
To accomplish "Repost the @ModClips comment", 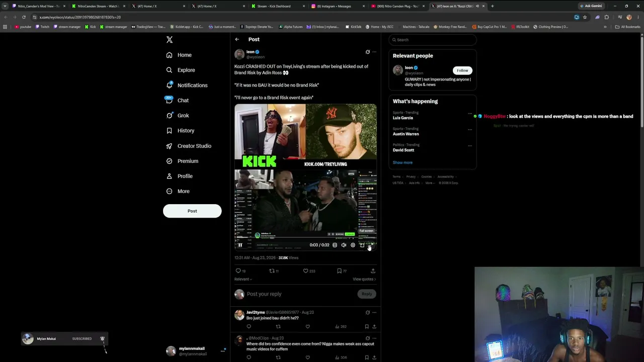I will tap(278, 357).
